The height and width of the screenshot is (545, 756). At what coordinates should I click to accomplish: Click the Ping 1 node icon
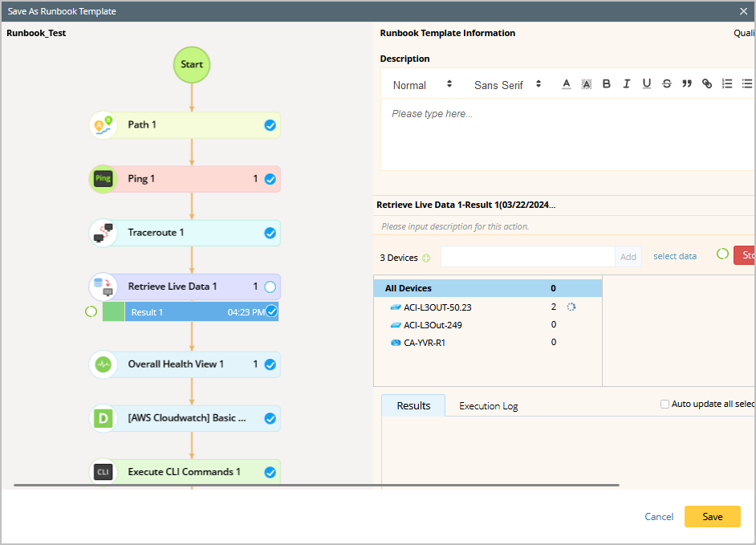[x=103, y=179]
